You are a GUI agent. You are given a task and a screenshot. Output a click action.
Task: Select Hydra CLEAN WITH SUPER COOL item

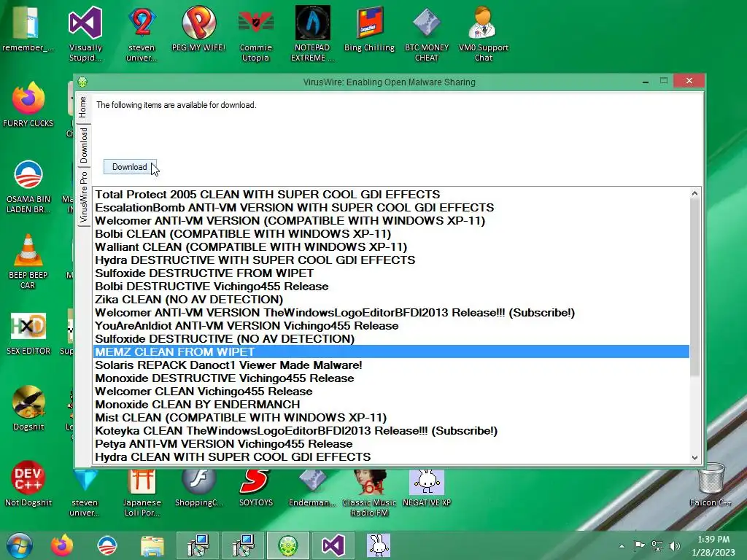click(391, 456)
